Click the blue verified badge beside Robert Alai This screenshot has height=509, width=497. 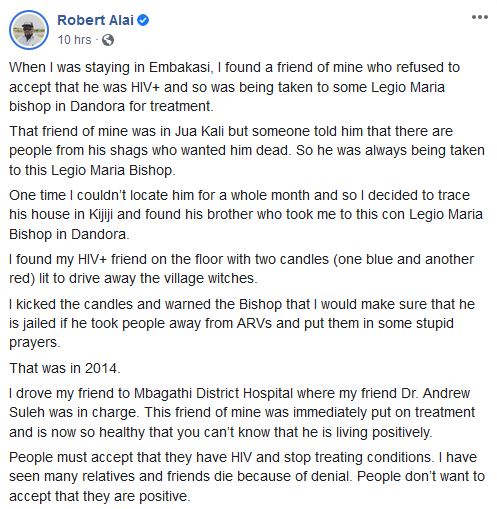143,20
